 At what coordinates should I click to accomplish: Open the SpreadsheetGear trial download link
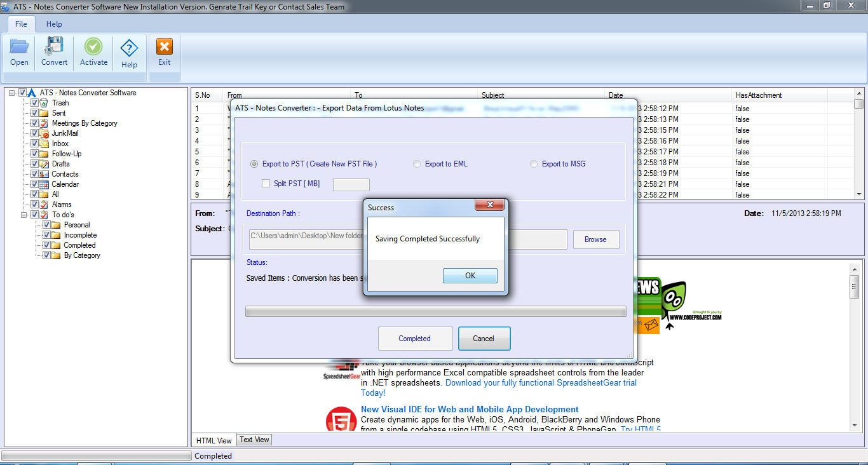tap(541, 383)
